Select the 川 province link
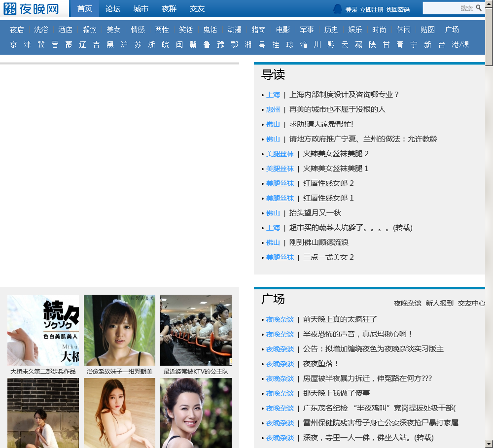 pyautogui.click(x=317, y=45)
